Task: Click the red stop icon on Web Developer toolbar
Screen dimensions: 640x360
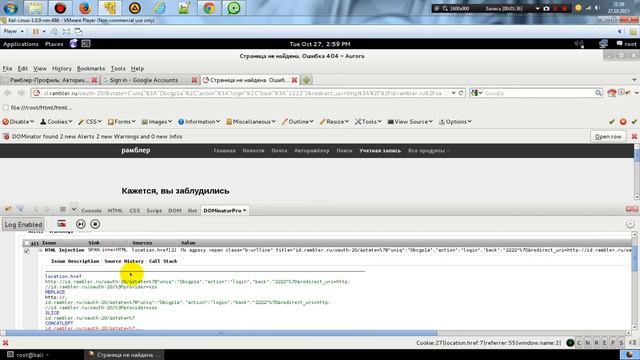Action: pos(623,122)
